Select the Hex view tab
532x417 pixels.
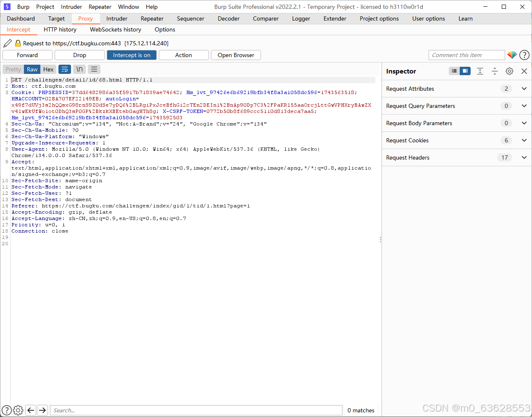(x=48, y=69)
